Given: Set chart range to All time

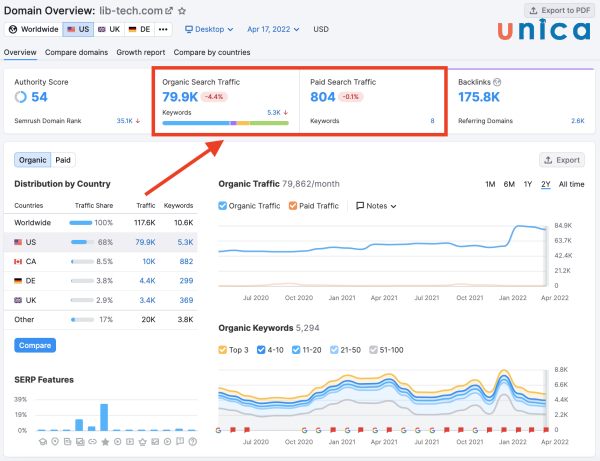Looking at the screenshot, I should point(571,184).
